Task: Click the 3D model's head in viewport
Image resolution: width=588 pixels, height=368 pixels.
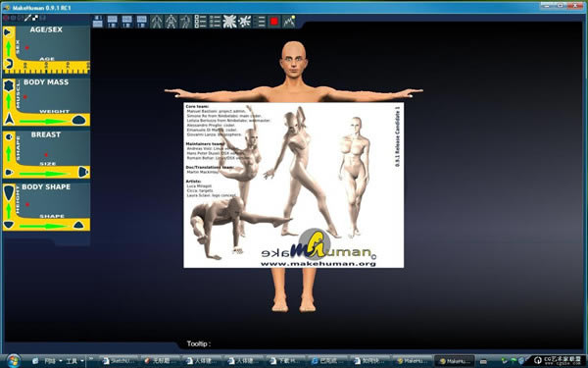Action: click(294, 59)
